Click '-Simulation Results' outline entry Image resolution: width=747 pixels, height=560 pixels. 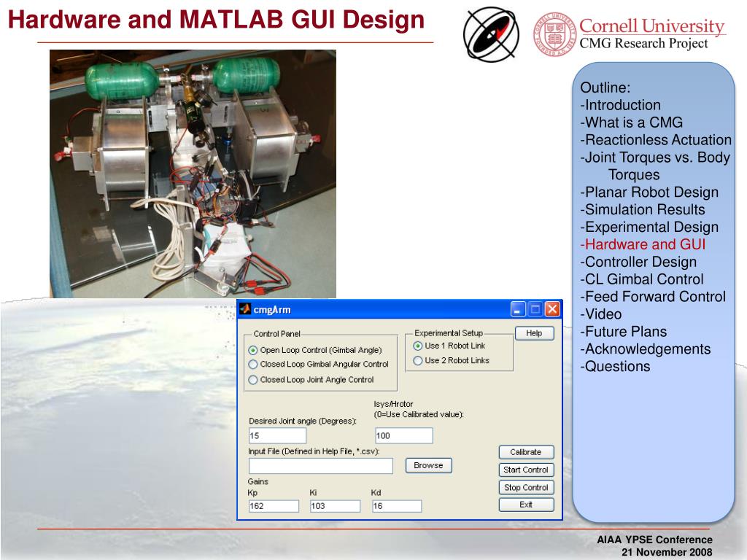(642, 209)
